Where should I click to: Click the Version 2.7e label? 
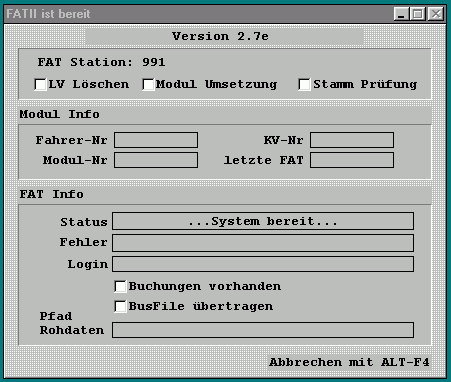pyautogui.click(x=220, y=36)
